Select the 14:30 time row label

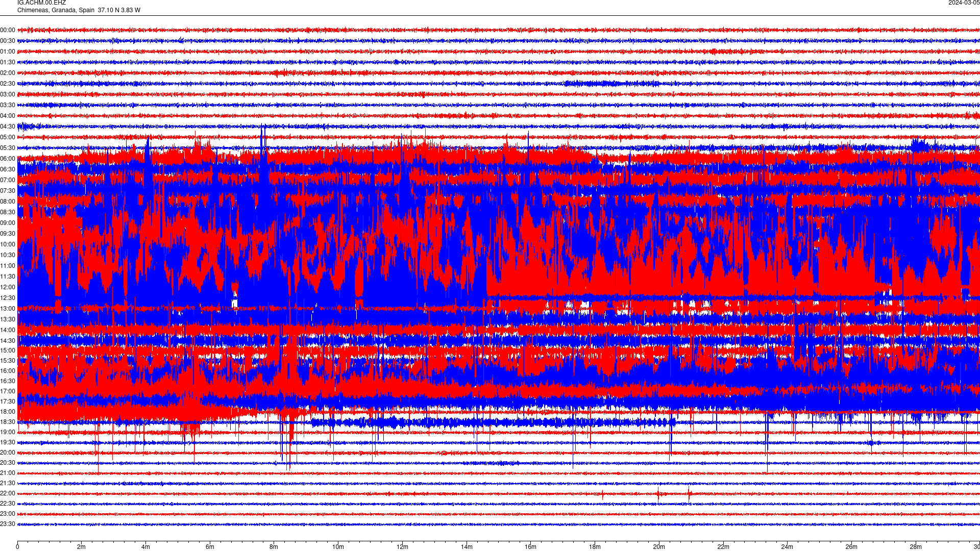click(x=8, y=341)
